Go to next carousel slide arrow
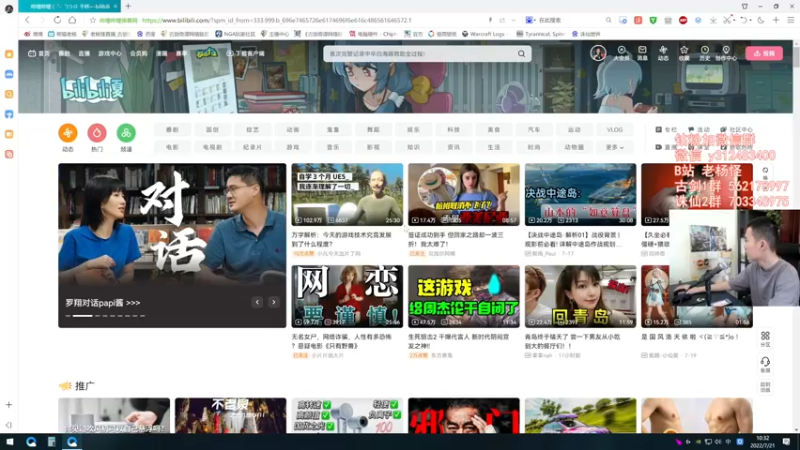Viewport: 800px width, 450px height. pos(273,302)
